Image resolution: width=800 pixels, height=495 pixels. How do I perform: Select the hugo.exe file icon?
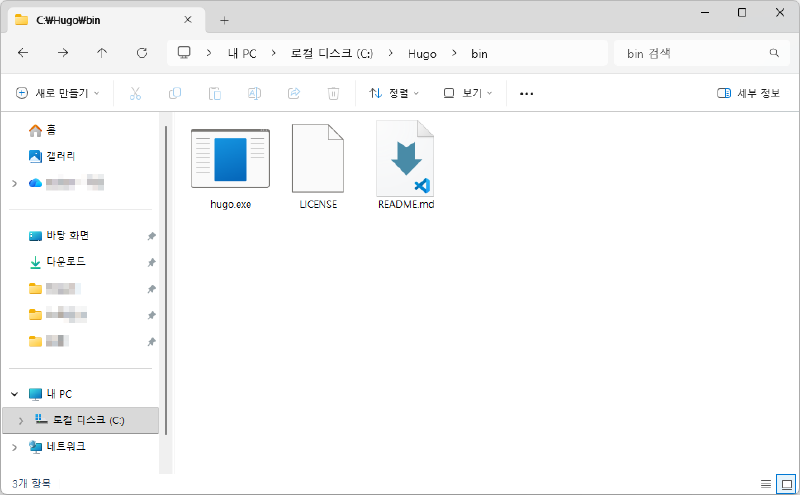point(230,159)
